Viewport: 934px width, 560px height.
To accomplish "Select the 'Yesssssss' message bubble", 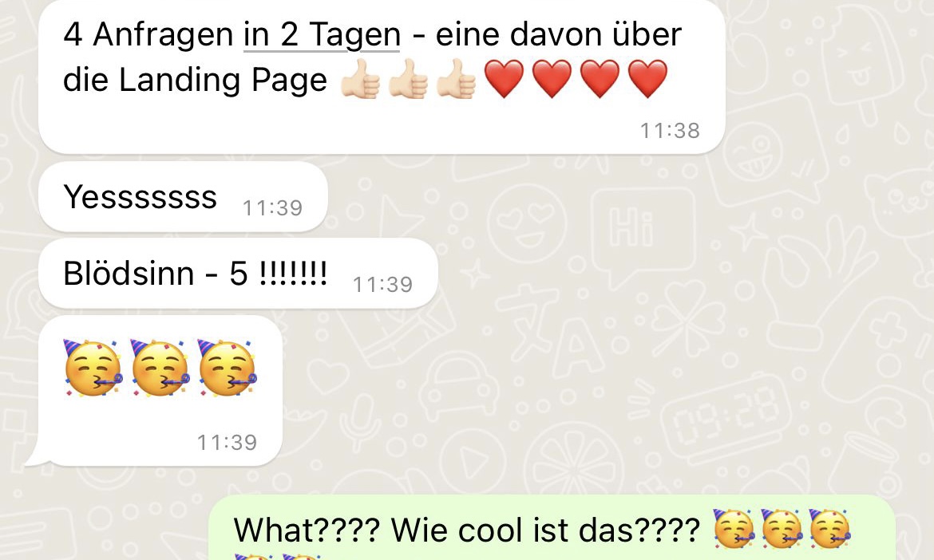I will [183, 196].
